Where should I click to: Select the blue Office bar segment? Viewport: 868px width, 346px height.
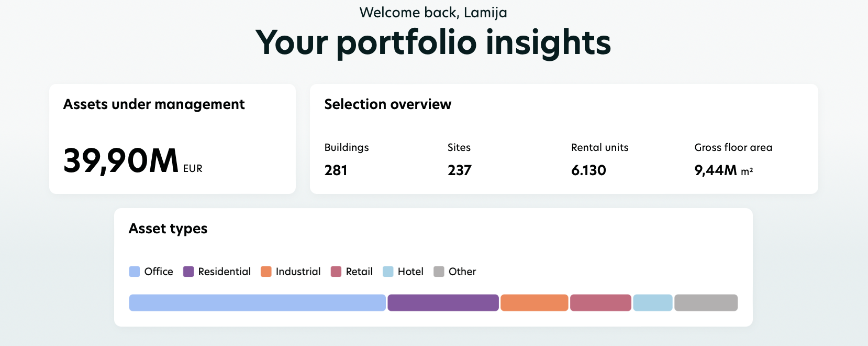click(257, 302)
